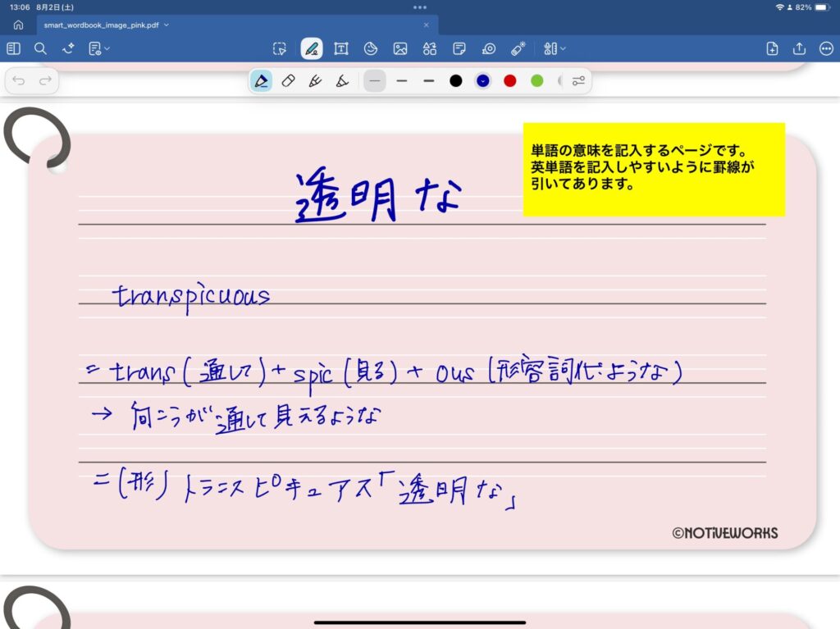Tap the handwritten word transpicuous

(x=190, y=298)
